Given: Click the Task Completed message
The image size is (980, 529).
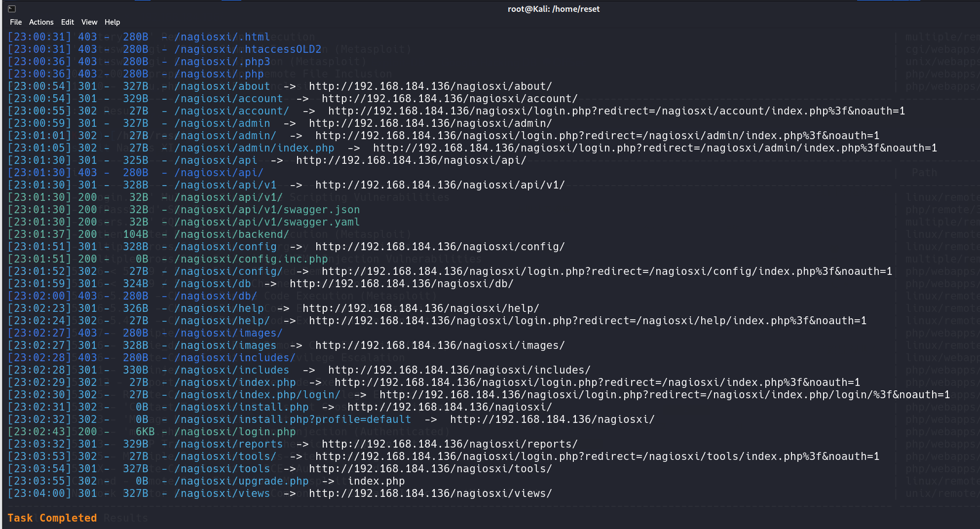Looking at the screenshot, I should click(x=52, y=518).
